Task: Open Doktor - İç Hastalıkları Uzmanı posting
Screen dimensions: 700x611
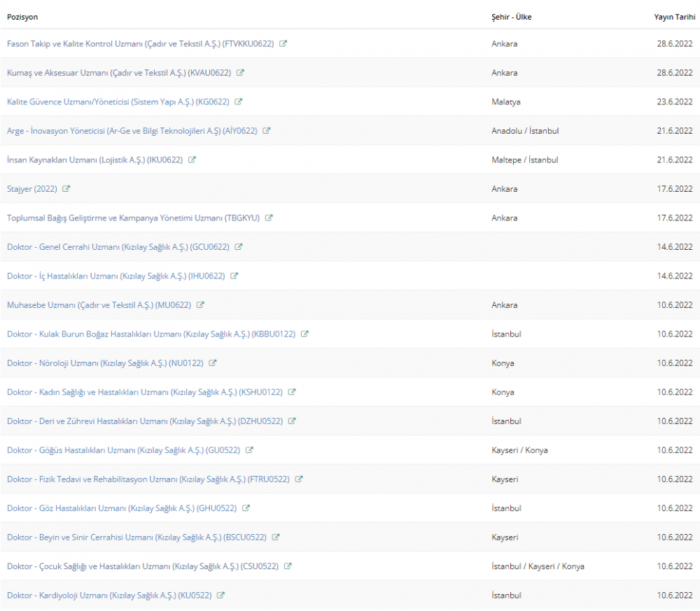Action: tap(116, 276)
